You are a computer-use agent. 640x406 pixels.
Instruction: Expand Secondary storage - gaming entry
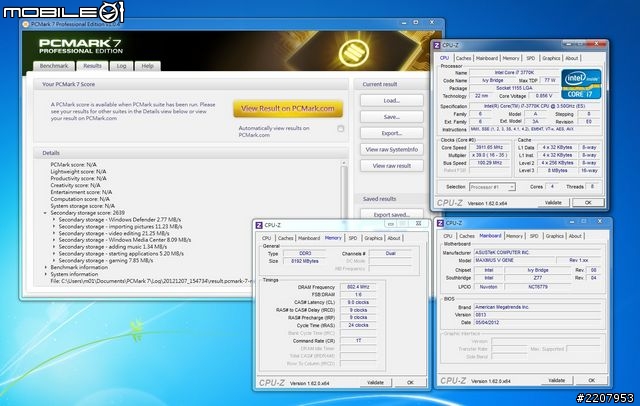(x=54, y=260)
